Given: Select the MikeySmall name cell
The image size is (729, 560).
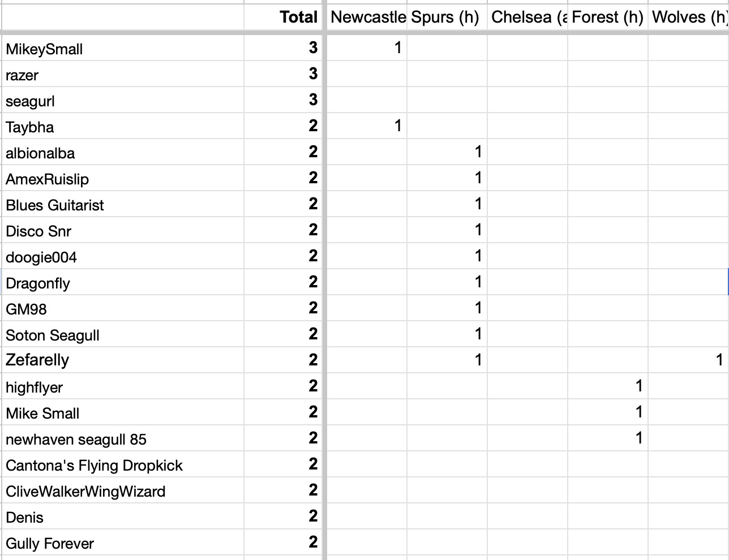Looking at the screenshot, I should 123,48.
